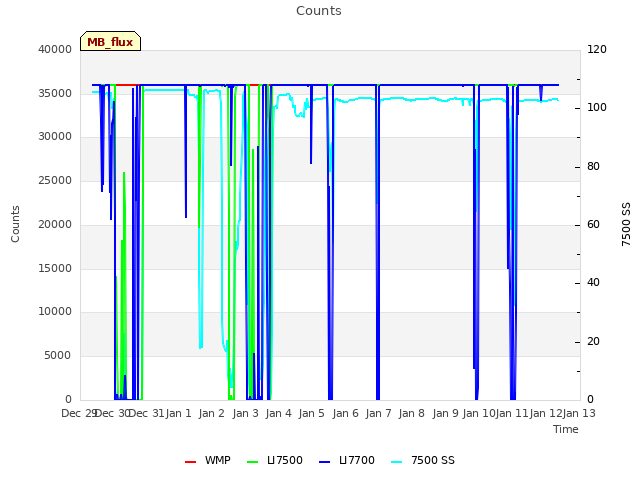640x480 pixels.
Task: Click the green LI7500 legend color marker
Action: pyautogui.click(x=253, y=462)
